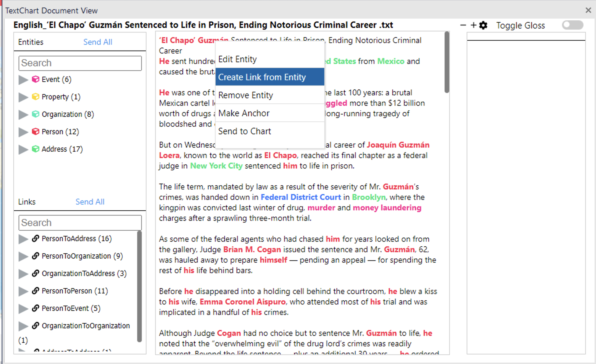Expand the Address entity group
596x364 pixels.
point(23,149)
